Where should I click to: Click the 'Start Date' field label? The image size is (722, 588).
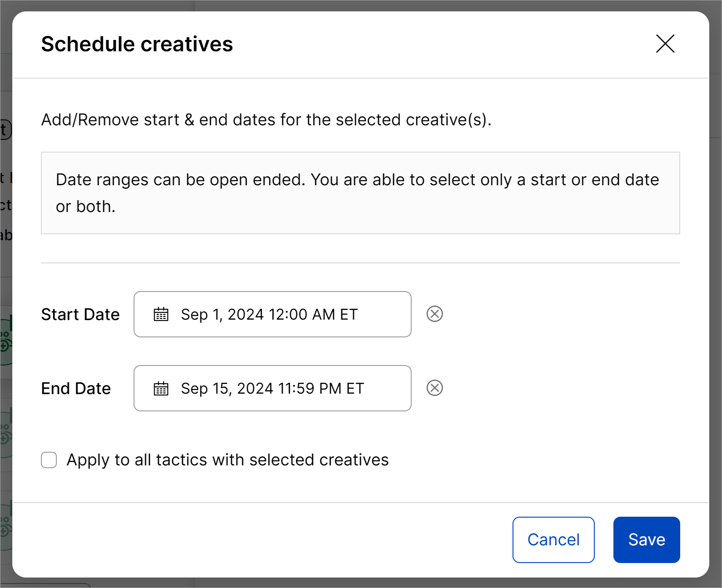point(80,315)
